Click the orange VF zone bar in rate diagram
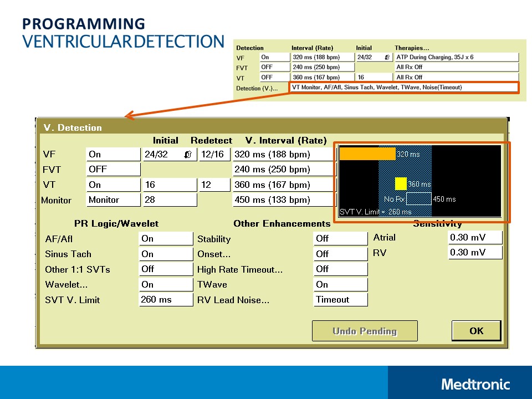The image size is (532, 399). click(x=367, y=154)
